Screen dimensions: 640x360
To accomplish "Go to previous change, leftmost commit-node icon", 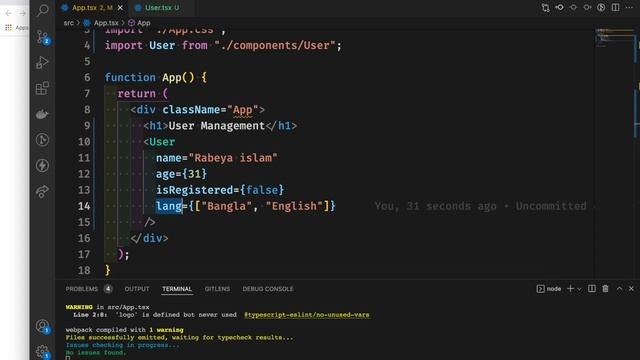I will coord(560,7).
